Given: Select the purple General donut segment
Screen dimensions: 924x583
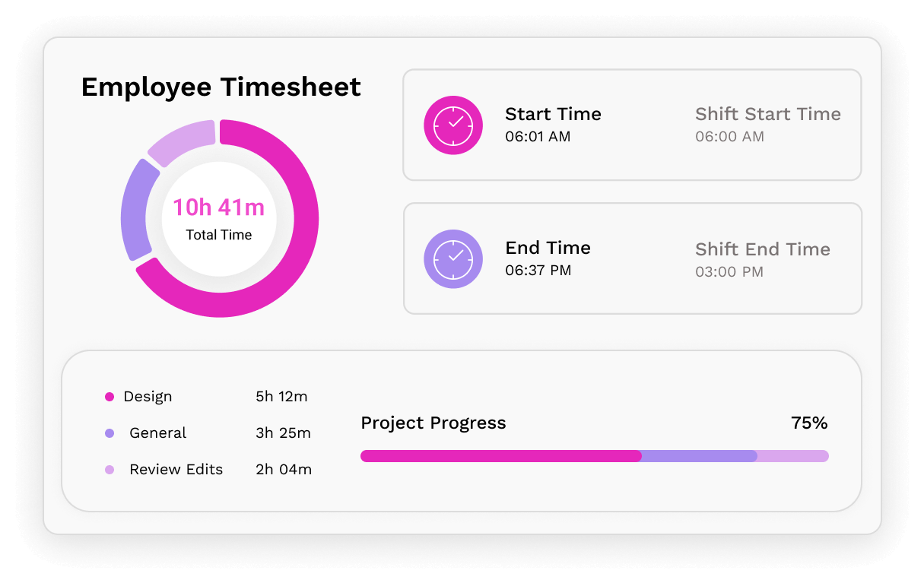Looking at the screenshot, I should click(x=137, y=209).
